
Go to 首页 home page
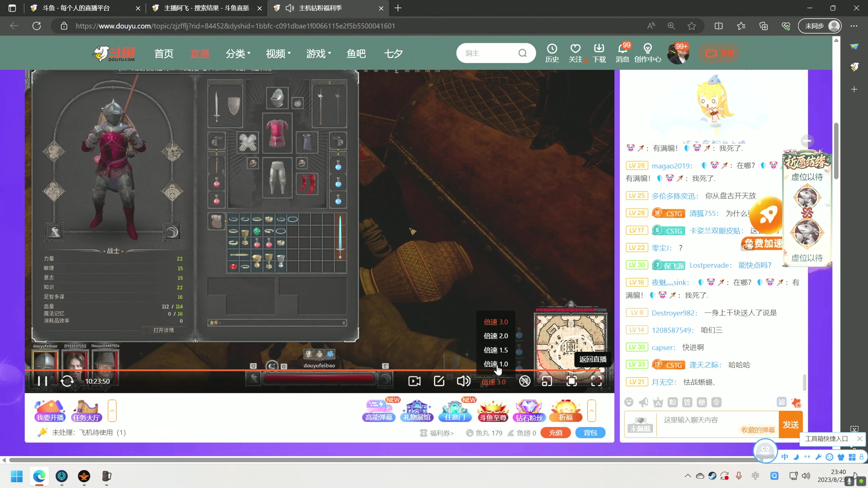pos(164,54)
